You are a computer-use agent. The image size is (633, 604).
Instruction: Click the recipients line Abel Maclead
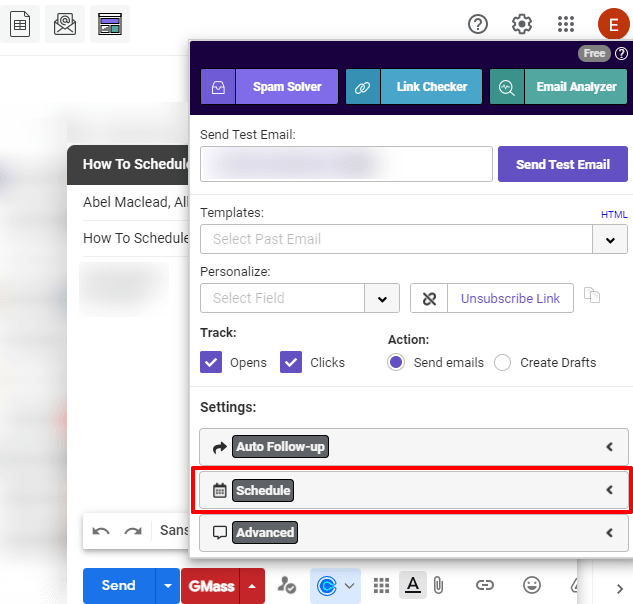coord(136,202)
